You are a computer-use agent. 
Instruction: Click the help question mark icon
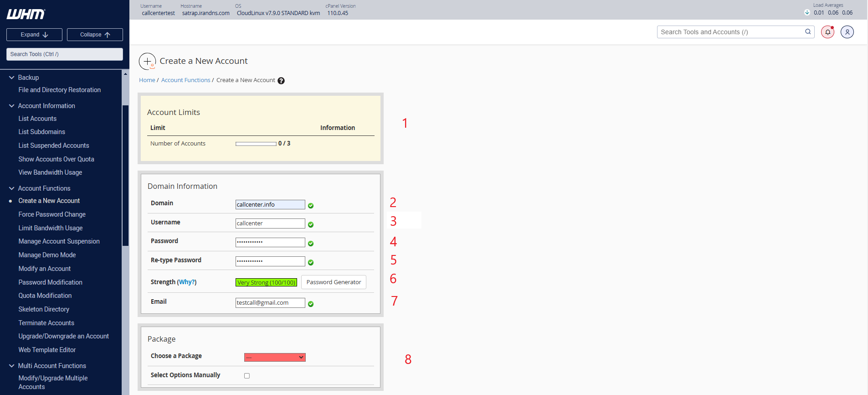[281, 81]
